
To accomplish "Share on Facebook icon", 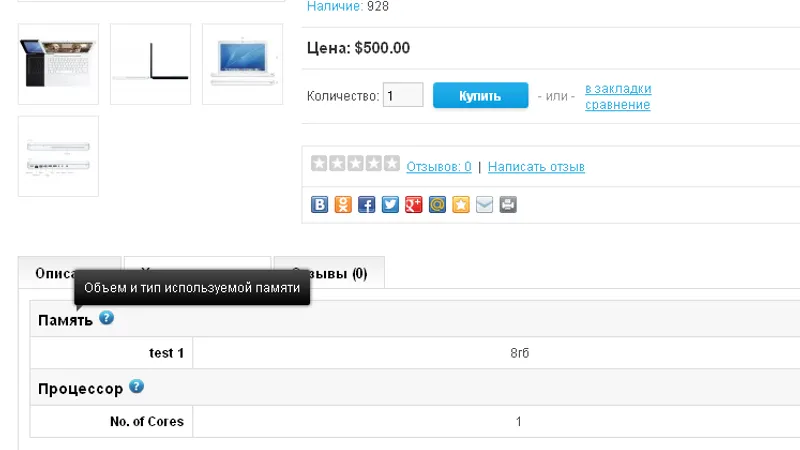I will (366, 205).
